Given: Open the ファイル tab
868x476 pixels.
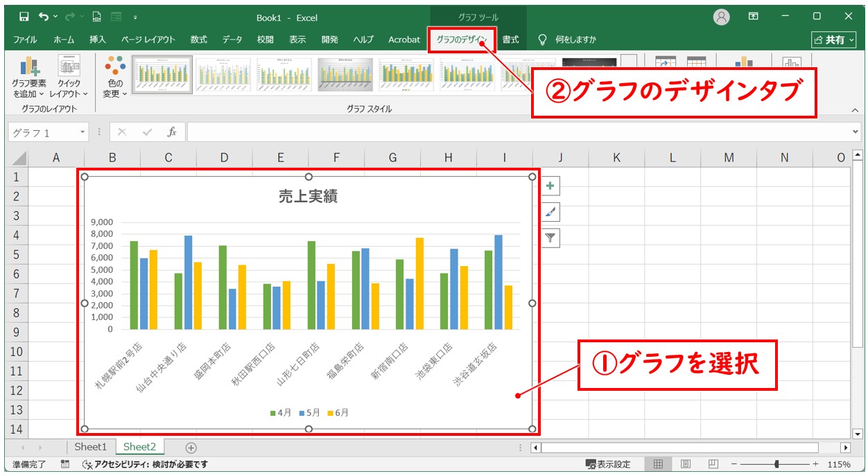Looking at the screenshot, I should (25, 39).
